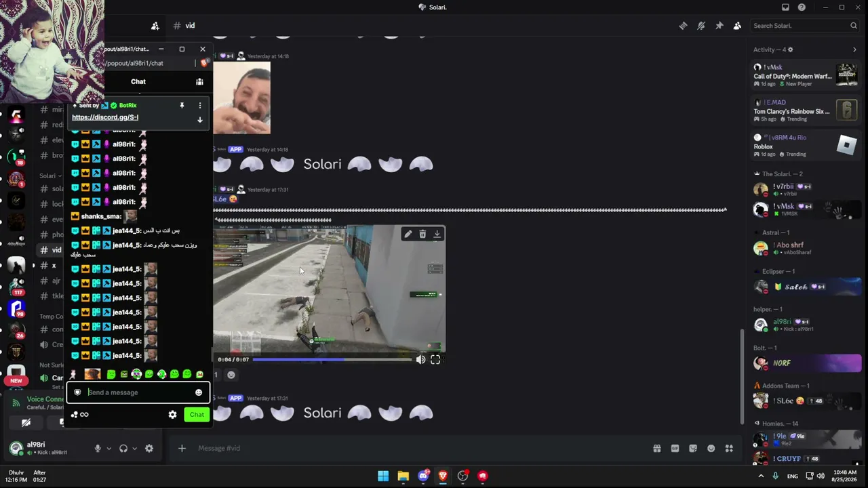This screenshot has width=868, height=488.
Task: Edit the video attachment with pencil icon
Action: (x=408, y=234)
